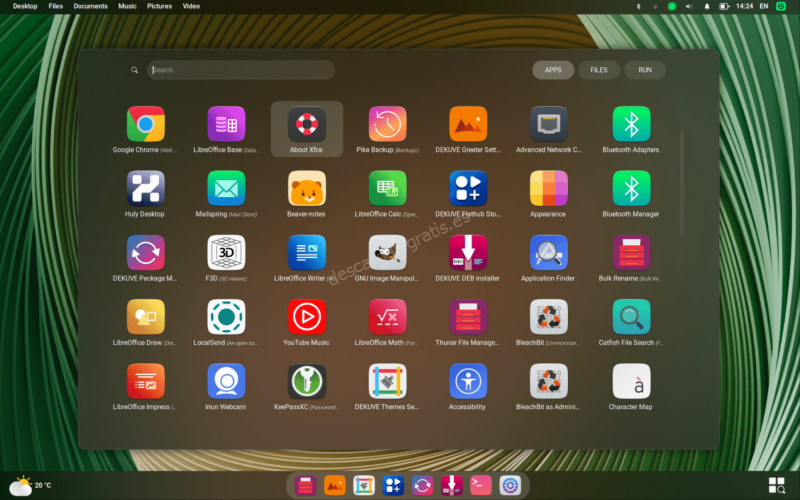Launch Bulk Rename

tap(631, 253)
